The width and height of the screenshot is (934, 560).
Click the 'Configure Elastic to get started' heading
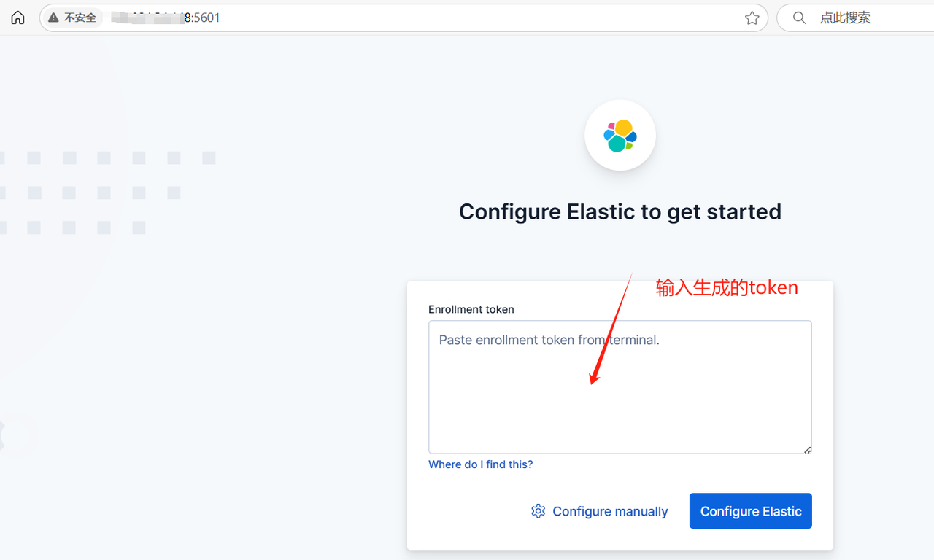pyautogui.click(x=620, y=211)
